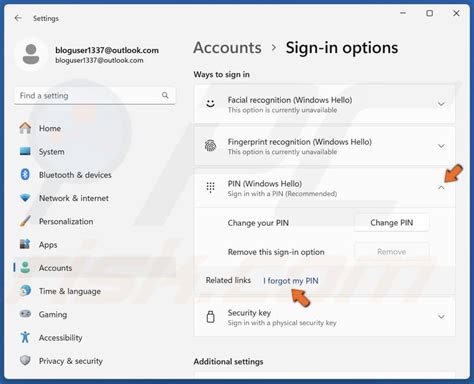Screen dimensions: 474x384
Task: Click the Home house icon
Action: click(x=25, y=128)
